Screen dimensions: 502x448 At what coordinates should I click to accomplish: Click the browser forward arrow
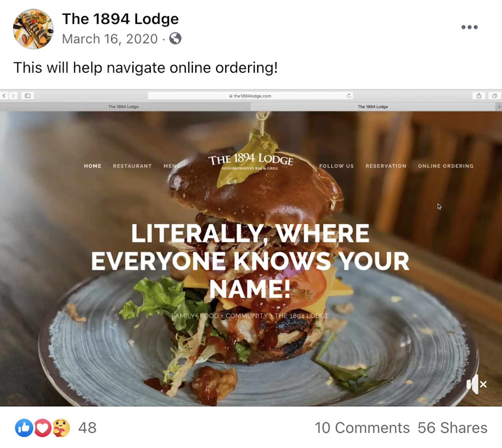(13, 96)
